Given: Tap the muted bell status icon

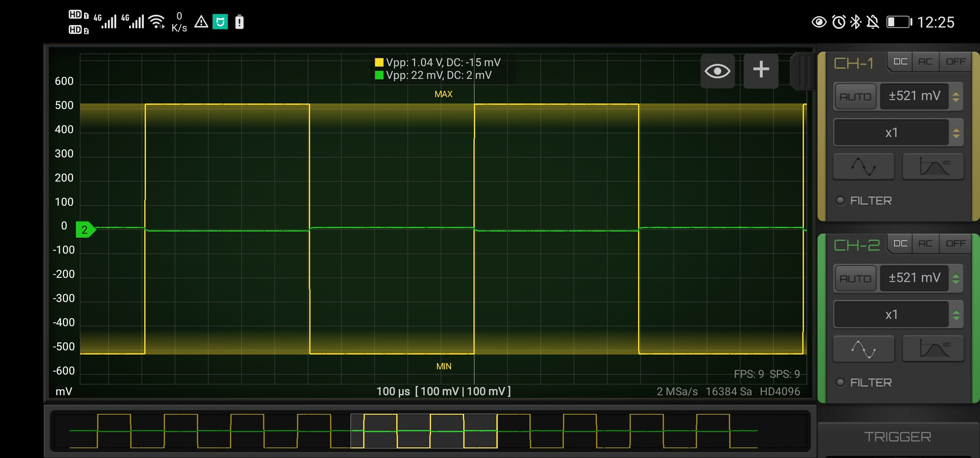Looking at the screenshot, I should click(x=873, y=22).
